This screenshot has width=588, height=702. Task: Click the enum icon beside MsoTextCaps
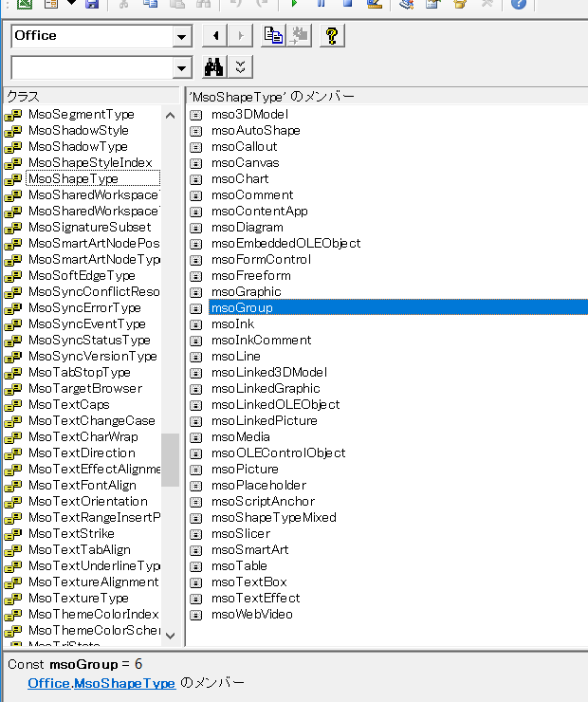[13, 405]
